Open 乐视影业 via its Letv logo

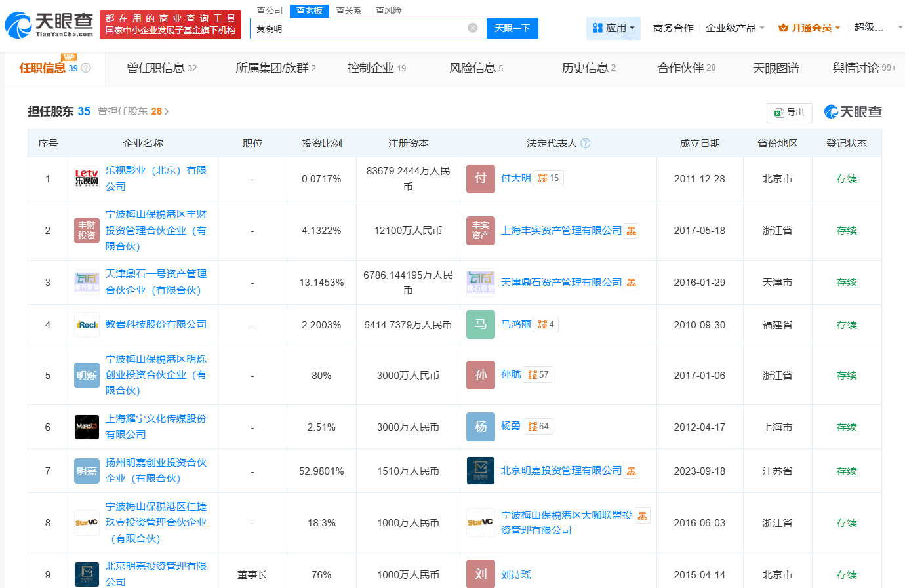point(86,178)
